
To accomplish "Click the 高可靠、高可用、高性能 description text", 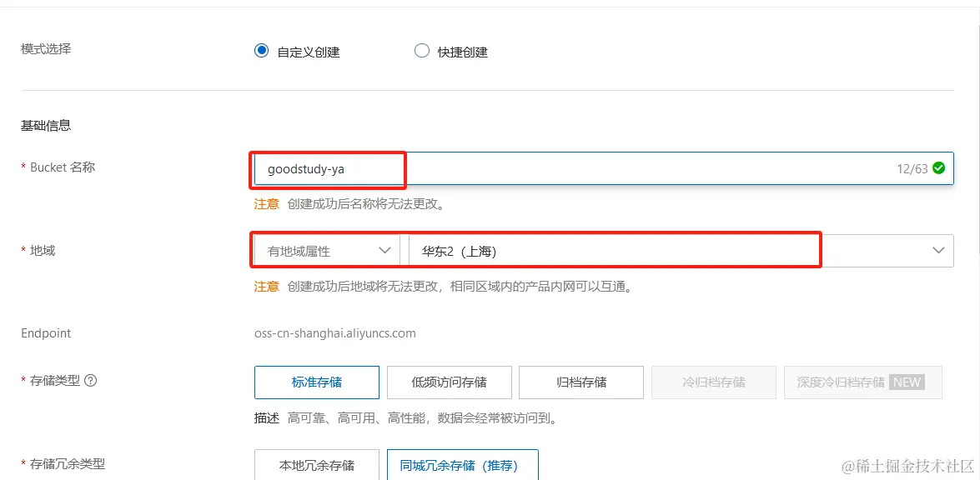I will 422,418.
